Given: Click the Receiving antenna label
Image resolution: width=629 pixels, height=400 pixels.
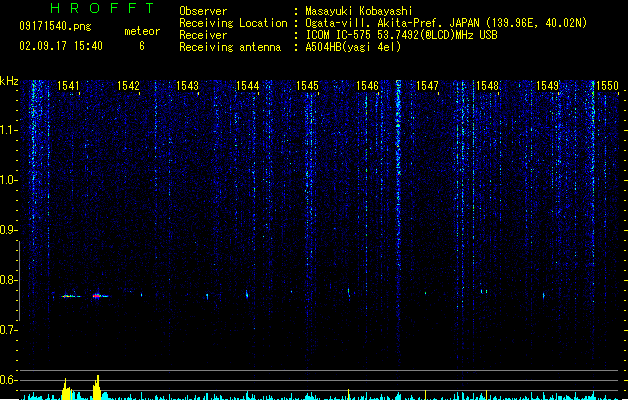Looking at the screenshot, I should click(x=230, y=47).
